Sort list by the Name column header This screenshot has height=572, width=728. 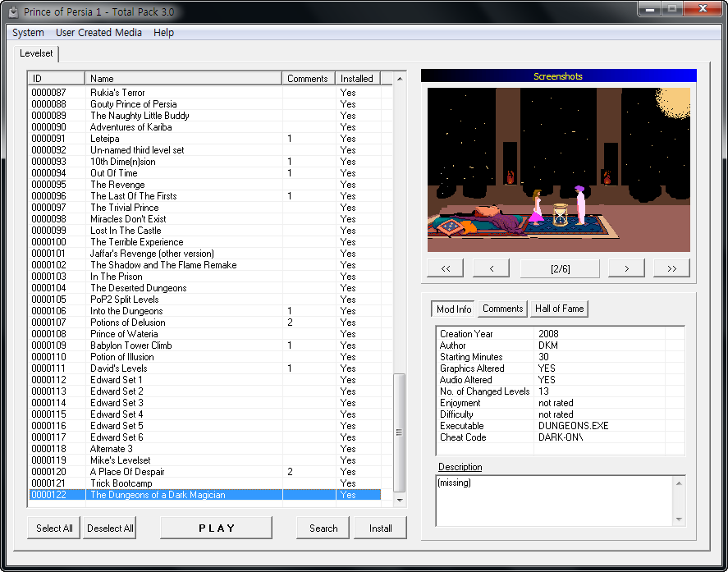point(183,79)
